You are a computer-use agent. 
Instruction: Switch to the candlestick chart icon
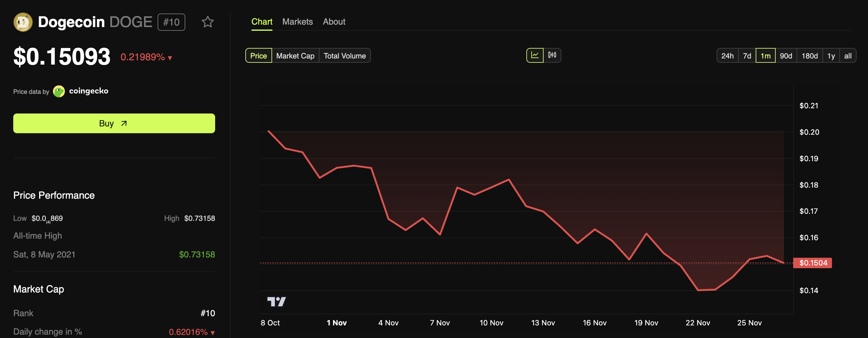(x=552, y=55)
